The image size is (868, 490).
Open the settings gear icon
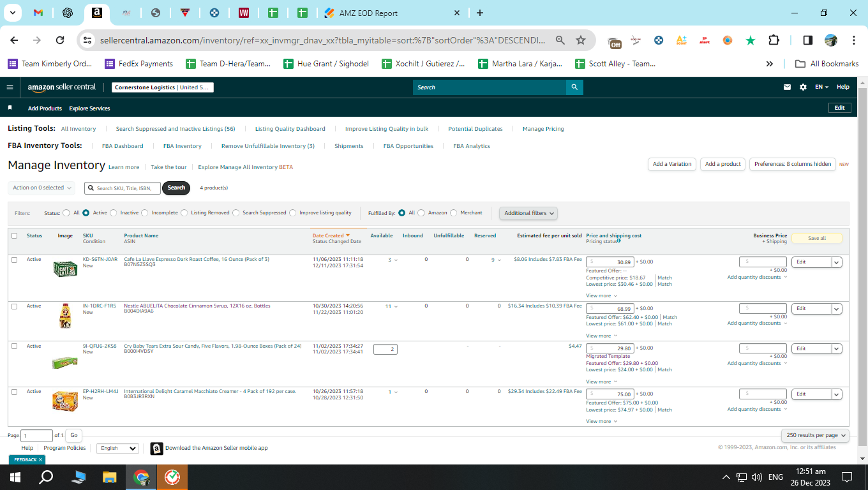point(803,87)
